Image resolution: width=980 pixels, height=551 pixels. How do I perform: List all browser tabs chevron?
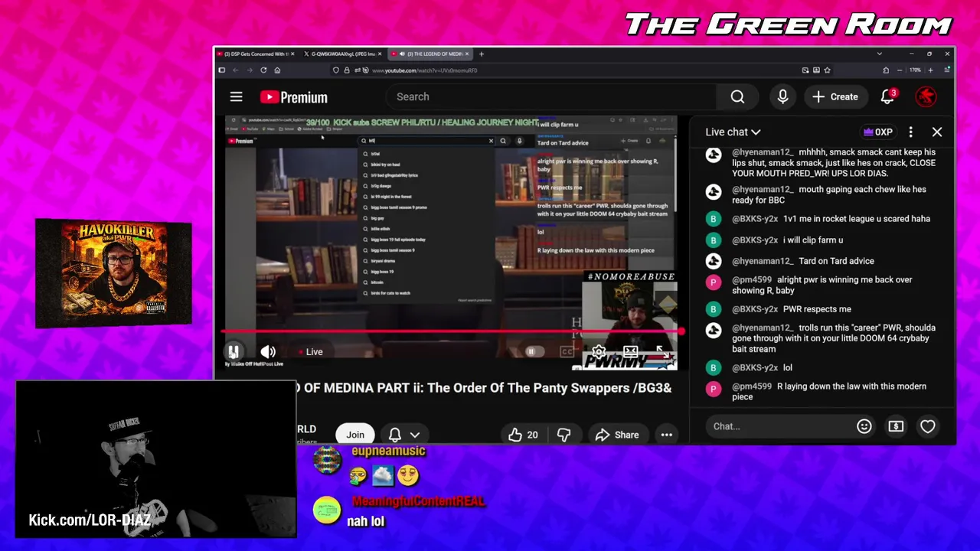point(879,54)
